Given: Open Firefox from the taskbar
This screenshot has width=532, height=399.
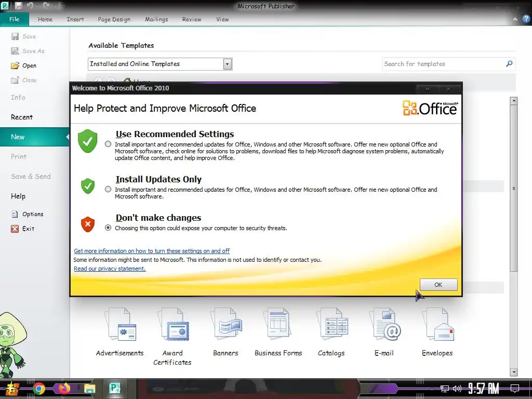Looking at the screenshot, I should (x=64, y=389).
